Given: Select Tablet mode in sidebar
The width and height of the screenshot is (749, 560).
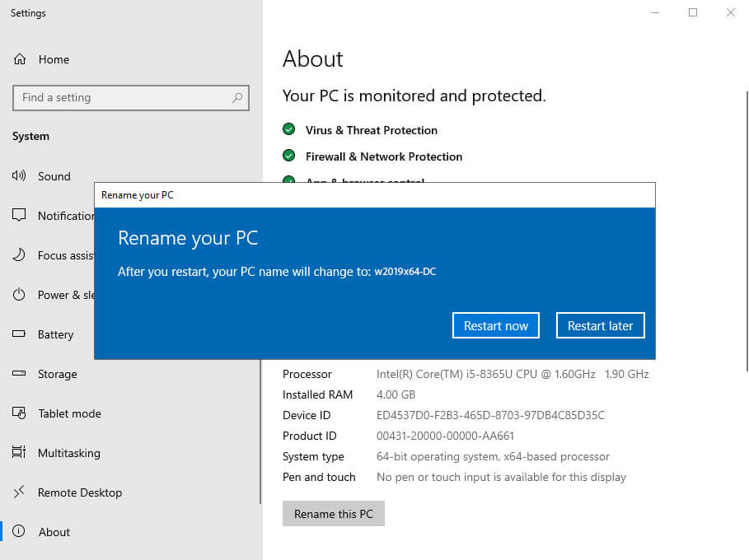Looking at the screenshot, I should click(x=70, y=413).
